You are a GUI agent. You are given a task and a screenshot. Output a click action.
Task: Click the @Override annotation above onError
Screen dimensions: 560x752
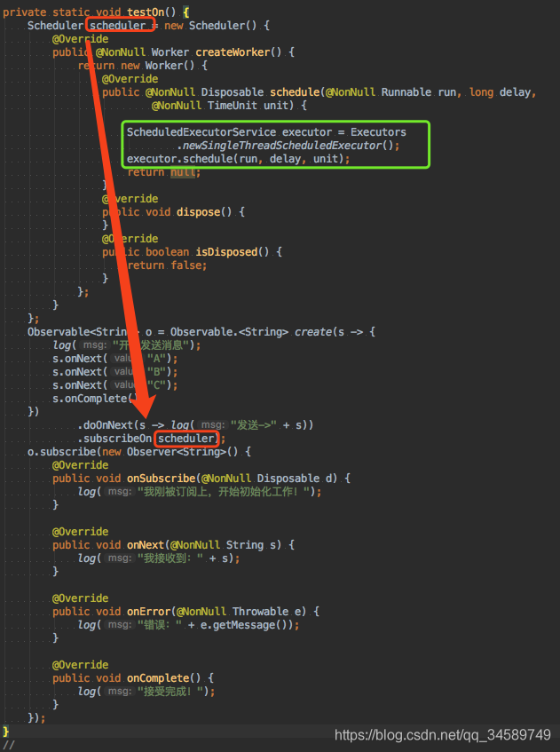coord(81,598)
